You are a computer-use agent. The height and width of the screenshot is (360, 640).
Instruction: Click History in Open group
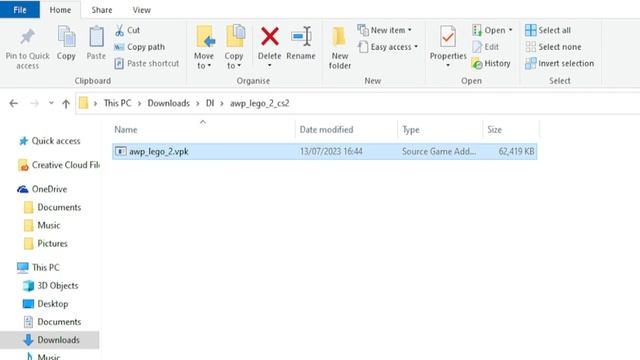pyautogui.click(x=491, y=64)
